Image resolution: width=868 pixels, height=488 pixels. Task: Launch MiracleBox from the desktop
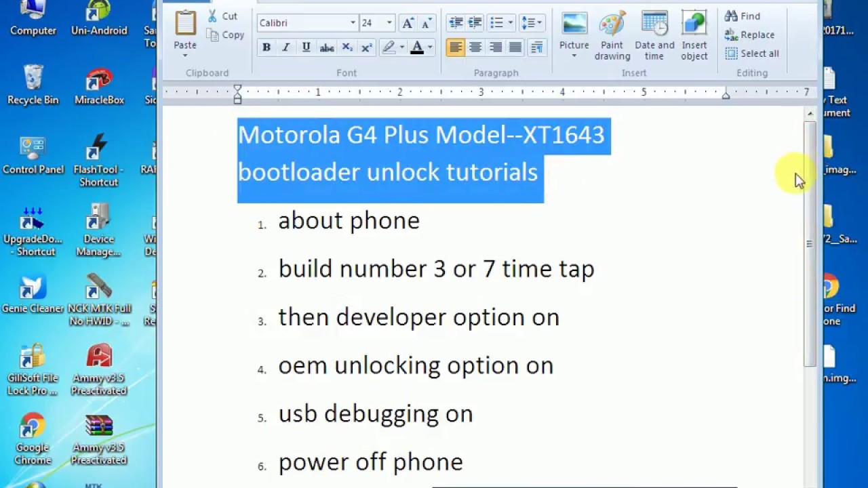click(99, 85)
